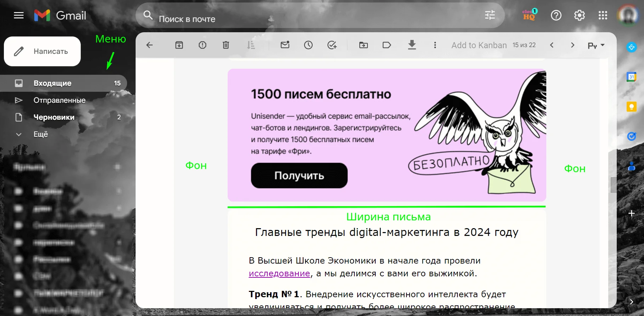Click the download icon in the toolbar
This screenshot has height=316, width=644.
pyautogui.click(x=412, y=45)
